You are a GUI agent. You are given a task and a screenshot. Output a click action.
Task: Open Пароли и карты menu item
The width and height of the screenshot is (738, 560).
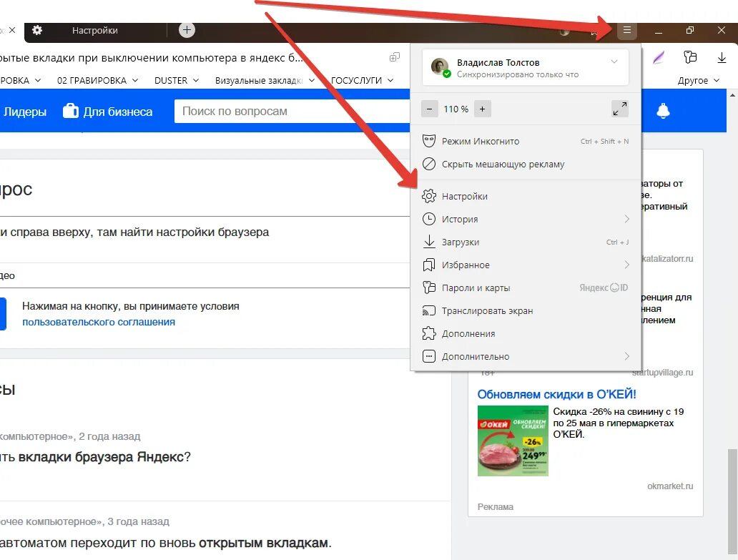[x=526, y=288]
